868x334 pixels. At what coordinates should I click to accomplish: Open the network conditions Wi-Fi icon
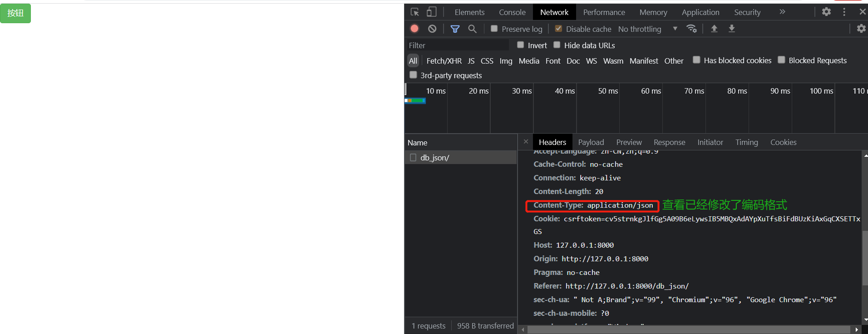691,29
